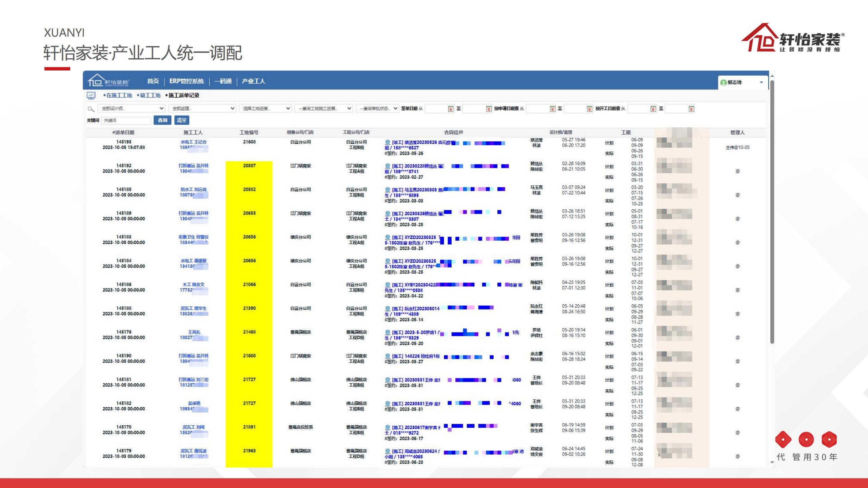Open worker link 形象卫生 何雪仪

point(193,237)
